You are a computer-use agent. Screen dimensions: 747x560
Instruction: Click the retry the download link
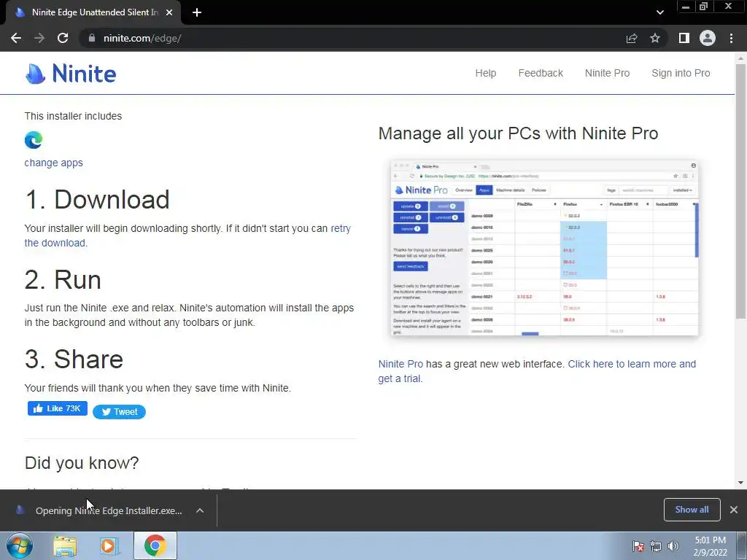point(187,236)
